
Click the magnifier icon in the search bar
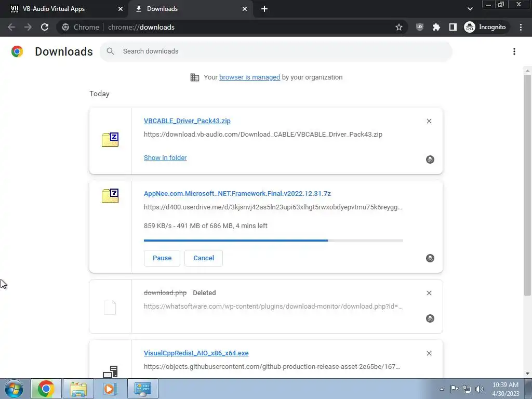[x=110, y=51]
